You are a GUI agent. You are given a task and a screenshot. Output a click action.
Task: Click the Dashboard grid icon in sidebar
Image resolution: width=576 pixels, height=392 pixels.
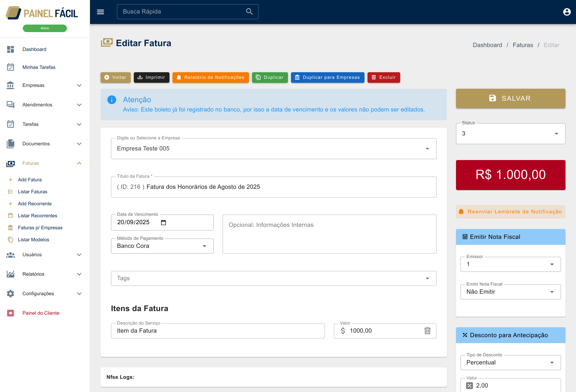10,49
